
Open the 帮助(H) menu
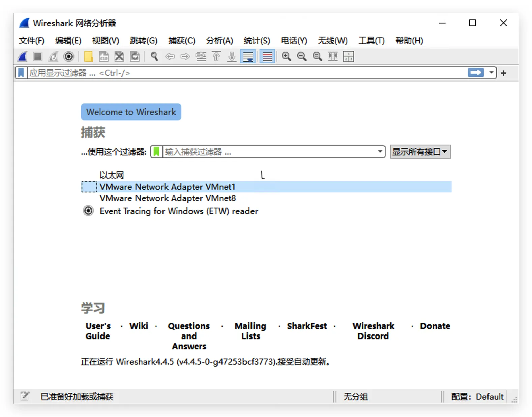pyautogui.click(x=409, y=41)
